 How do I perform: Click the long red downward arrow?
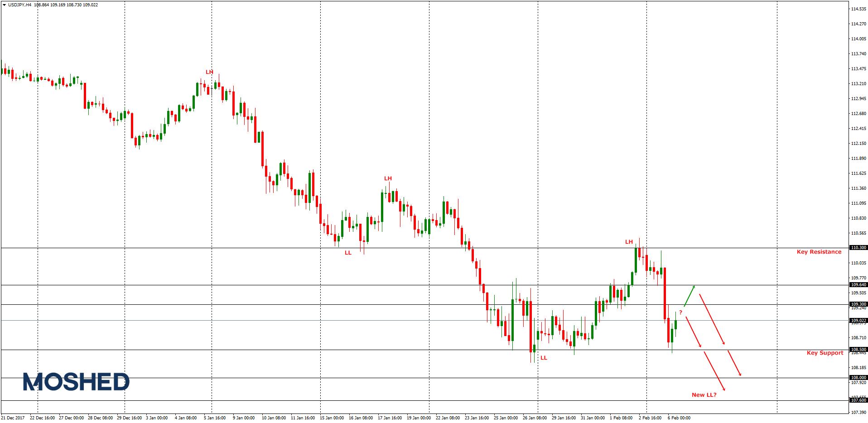[x=712, y=319]
